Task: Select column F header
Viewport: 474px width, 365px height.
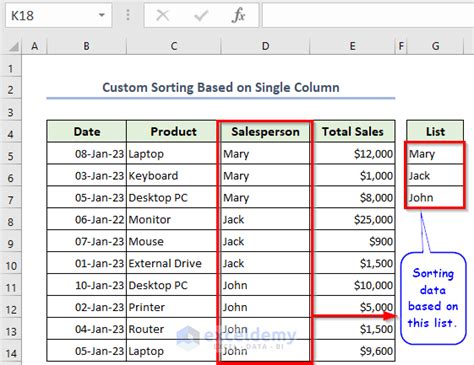Action: click(401, 46)
